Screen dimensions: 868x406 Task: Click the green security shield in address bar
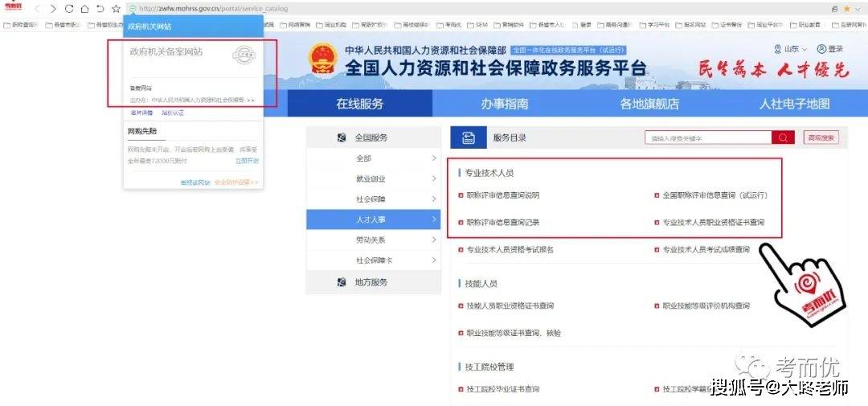(x=133, y=9)
